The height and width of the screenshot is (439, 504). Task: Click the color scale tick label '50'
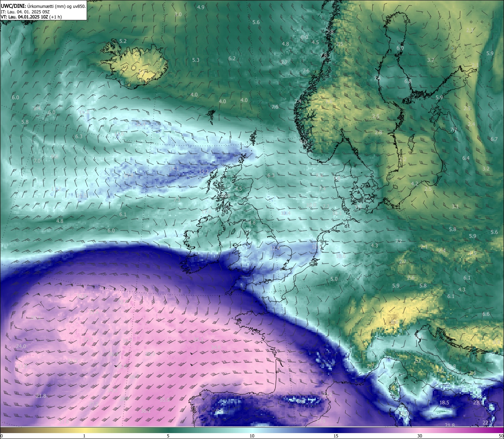pyautogui.click(x=501, y=436)
